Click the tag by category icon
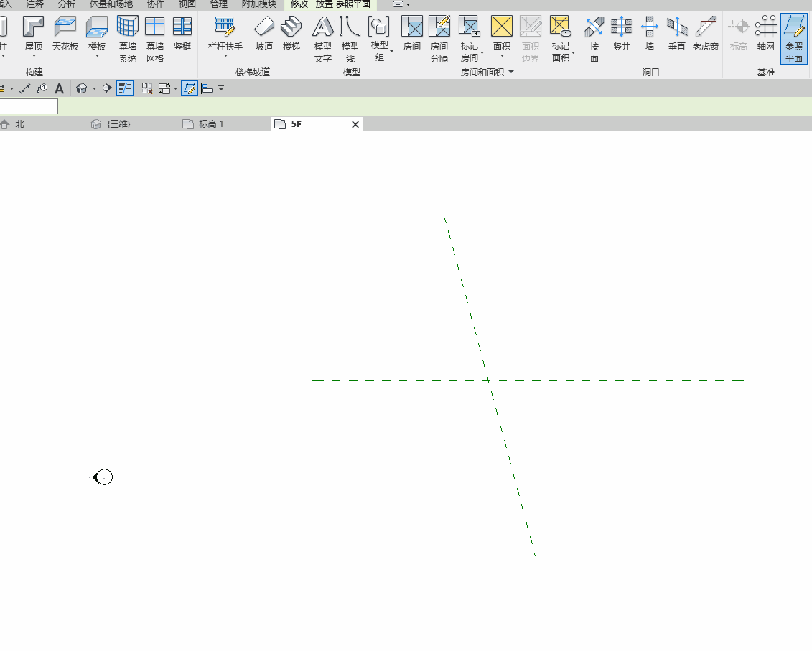This screenshot has width=812, height=651. 42,88
